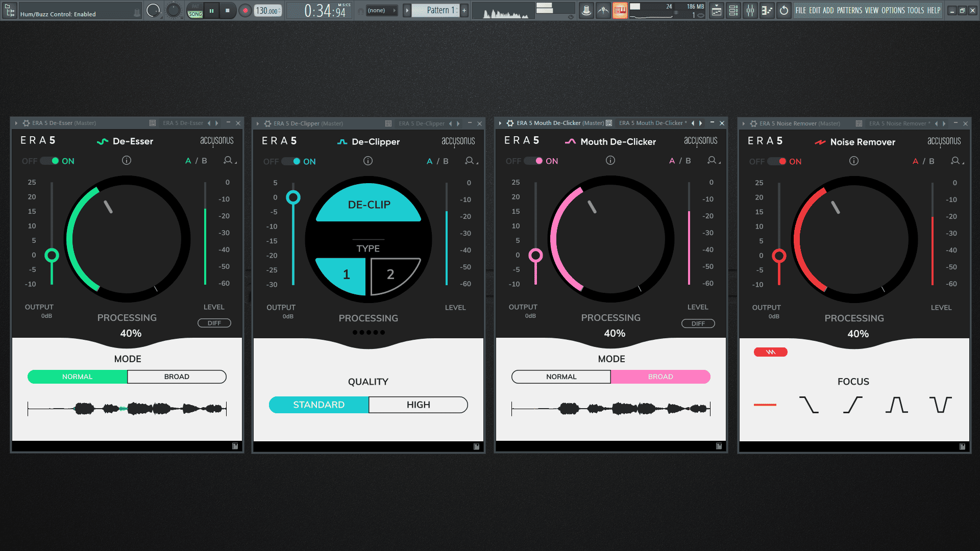Select BROAD mode in De-Esser

tap(177, 377)
